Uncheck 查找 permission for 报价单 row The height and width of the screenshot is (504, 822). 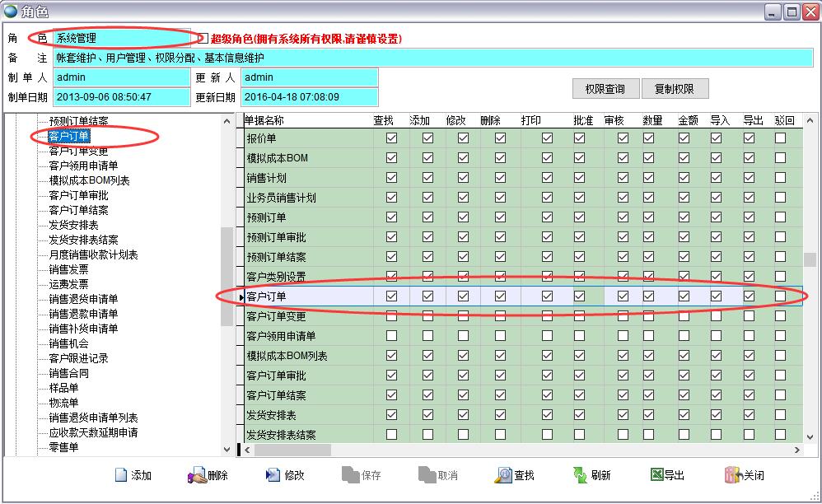coord(391,138)
